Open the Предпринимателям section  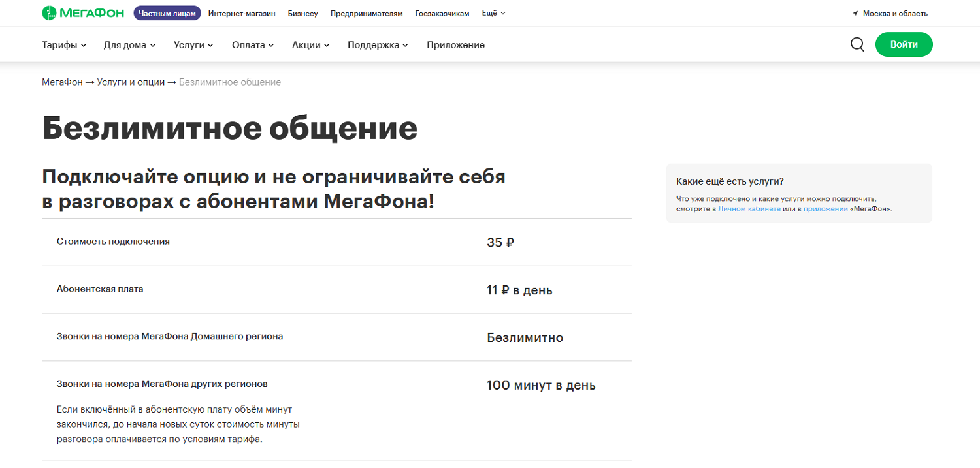[x=367, y=13]
